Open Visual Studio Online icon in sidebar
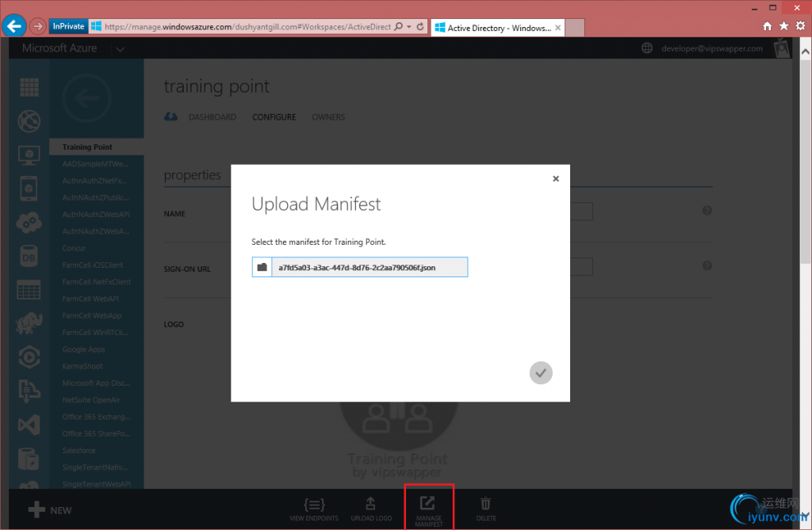 (29, 425)
